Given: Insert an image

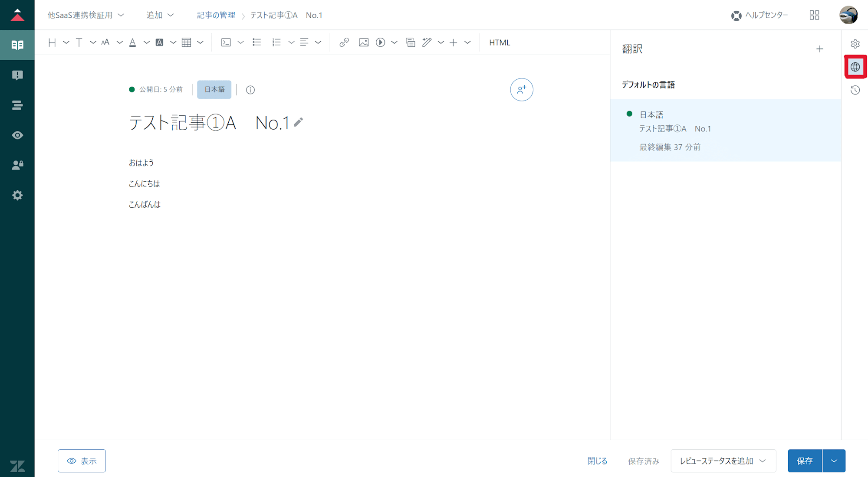Looking at the screenshot, I should pyautogui.click(x=364, y=42).
